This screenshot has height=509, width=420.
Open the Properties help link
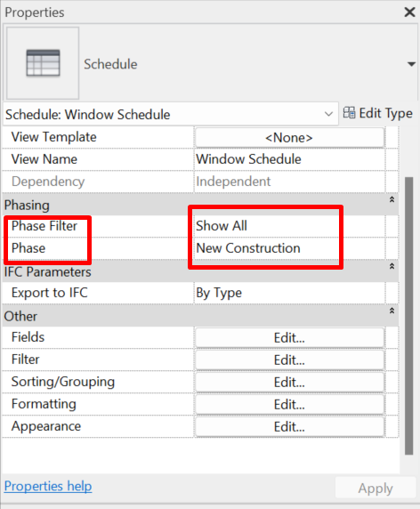[48, 486]
